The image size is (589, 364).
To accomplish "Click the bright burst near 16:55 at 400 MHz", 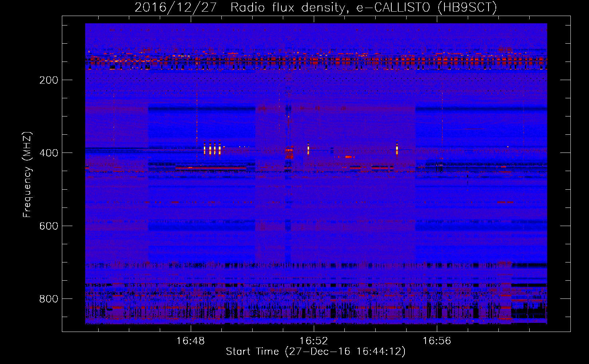I will pos(397,148).
